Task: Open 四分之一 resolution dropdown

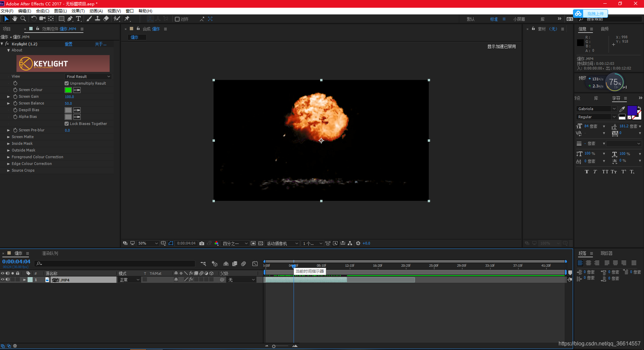Action: click(235, 244)
